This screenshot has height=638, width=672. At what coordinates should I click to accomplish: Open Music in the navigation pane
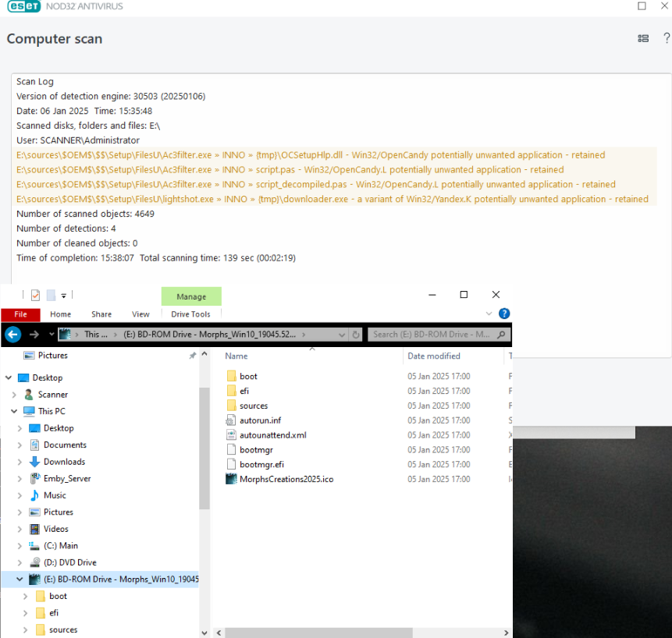55,495
